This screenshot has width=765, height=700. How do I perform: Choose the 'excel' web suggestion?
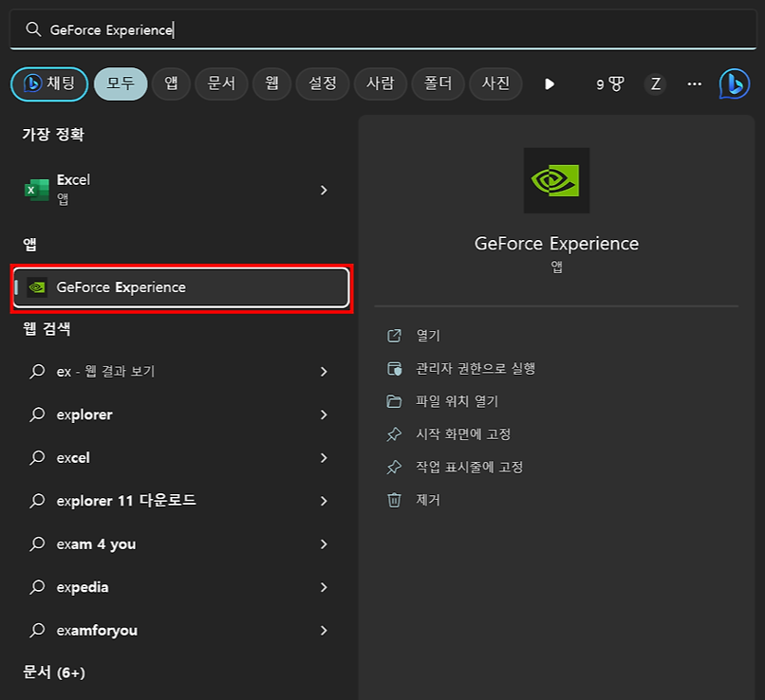click(179, 458)
